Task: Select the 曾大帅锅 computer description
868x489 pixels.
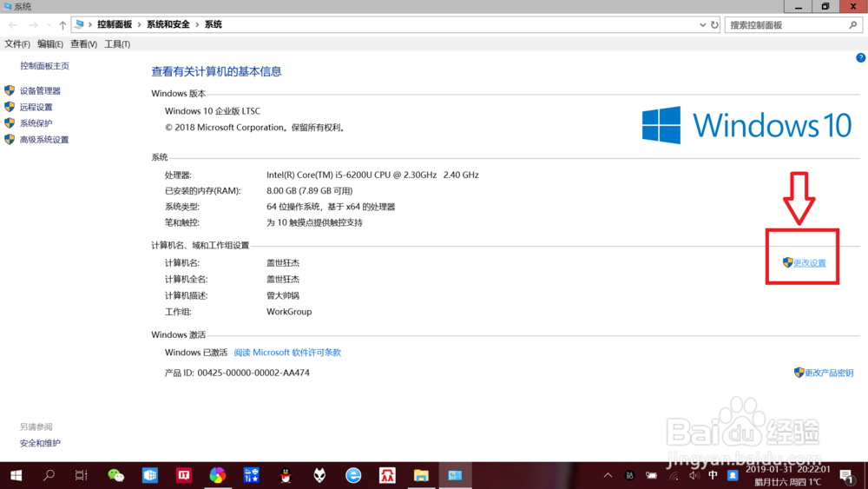Action: (283, 295)
